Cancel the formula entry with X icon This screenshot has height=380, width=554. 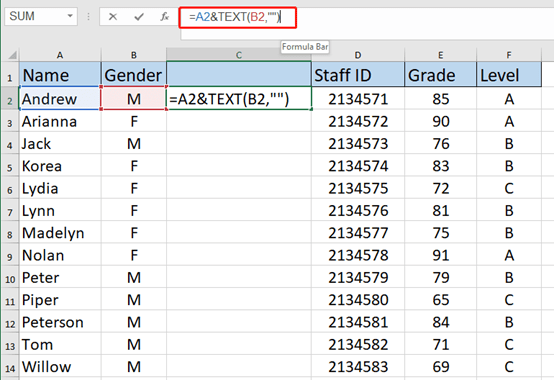tap(113, 17)
